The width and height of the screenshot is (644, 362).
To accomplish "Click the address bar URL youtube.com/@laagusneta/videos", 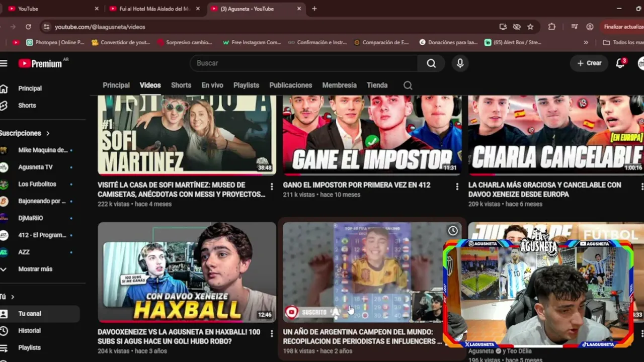I will [100, 27].
